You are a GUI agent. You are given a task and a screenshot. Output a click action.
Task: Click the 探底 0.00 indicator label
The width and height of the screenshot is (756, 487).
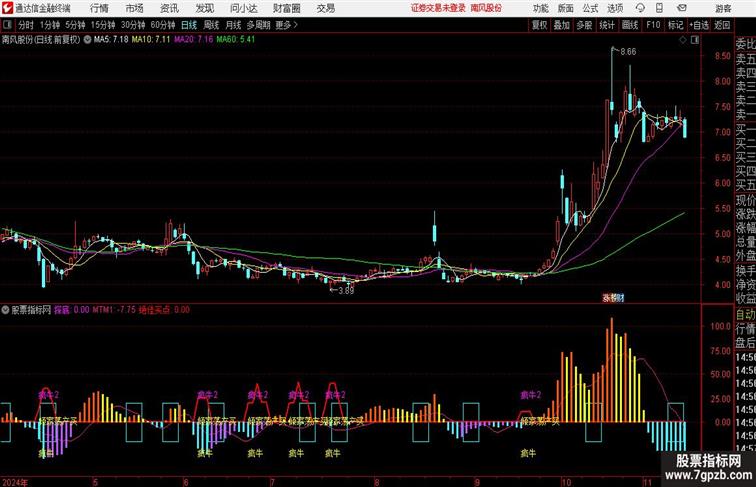tap(72, 310)
